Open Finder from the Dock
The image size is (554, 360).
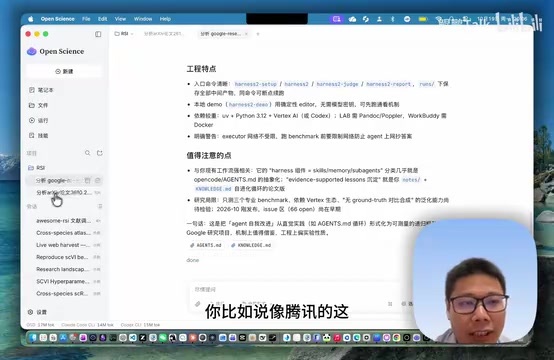pyautogui.click(x=33, y=338)
